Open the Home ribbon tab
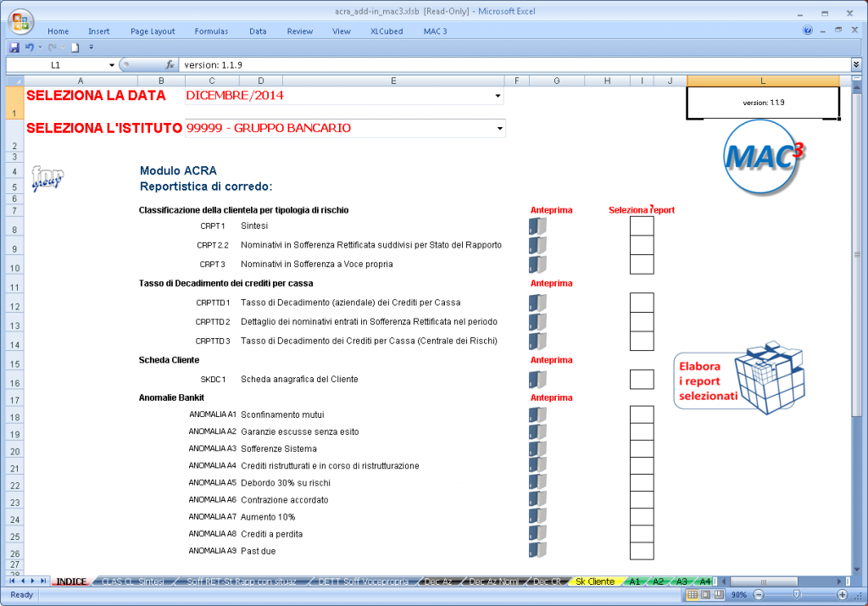The width and height of the screenshot is (868, 606). pyautogui.click(x=58, y=31)
